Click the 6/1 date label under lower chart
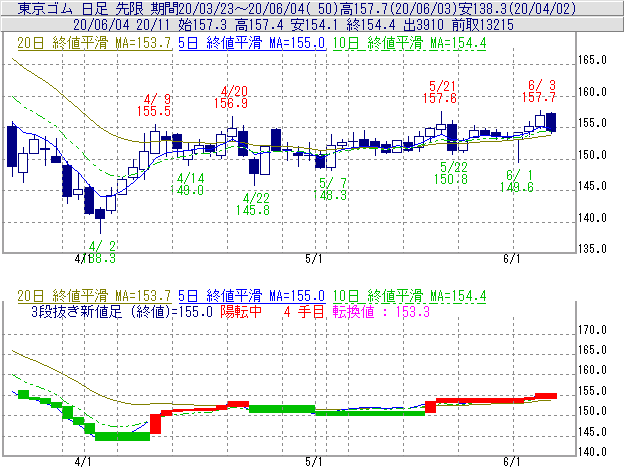Image resolution: width=624 pixels, height=474 pixels. coord(511,462)
